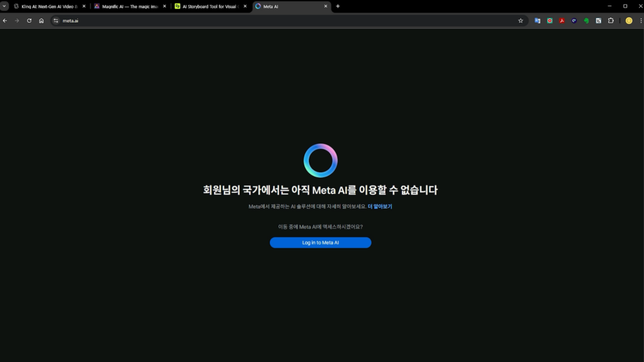Screen dimensions: 644x362
Task: Open the 더 알아보기 link
Action: coord(380,206)
